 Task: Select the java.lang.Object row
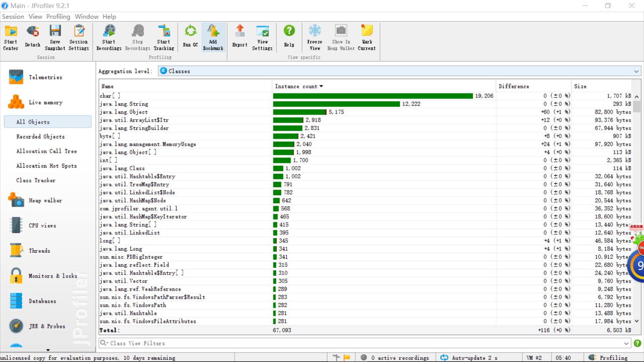(x=366, y=112)
